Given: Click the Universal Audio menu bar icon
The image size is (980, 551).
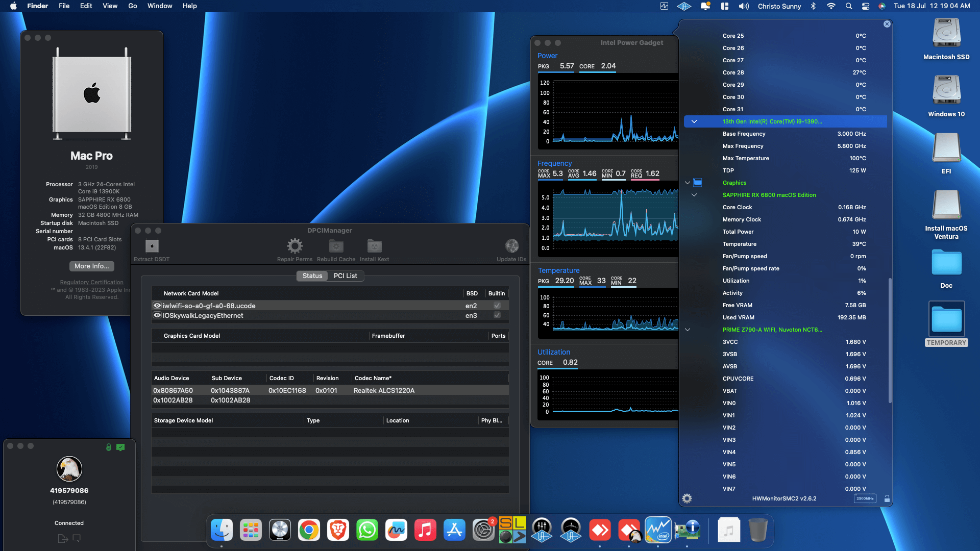Looking at the screenshot, I should (684, 6).
